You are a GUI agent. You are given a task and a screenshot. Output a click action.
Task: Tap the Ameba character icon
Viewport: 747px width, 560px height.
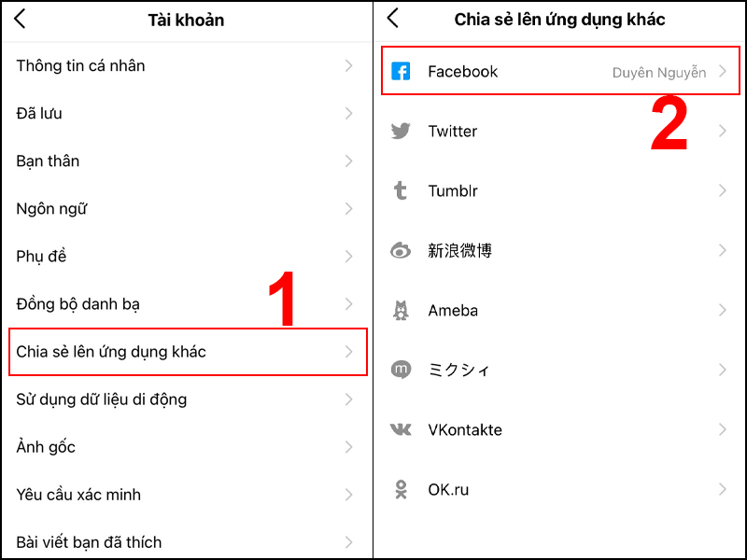401,310
